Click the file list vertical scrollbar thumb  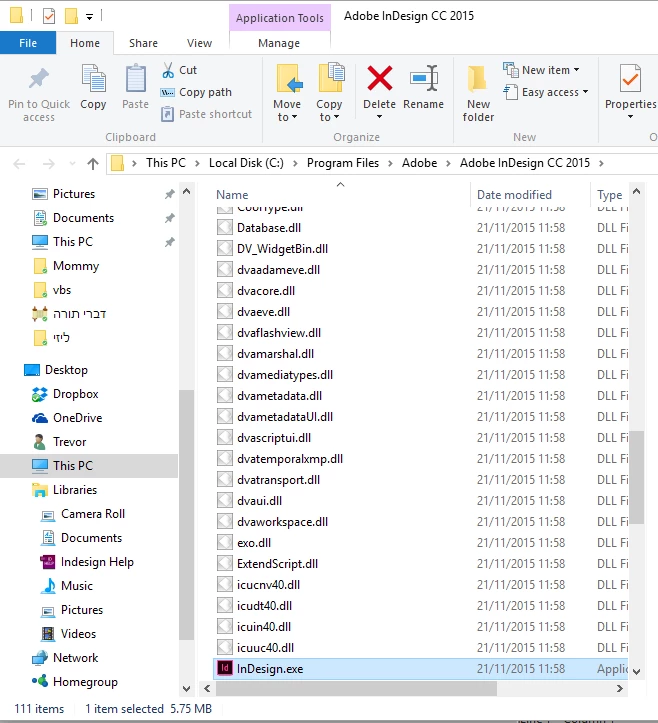636,477
